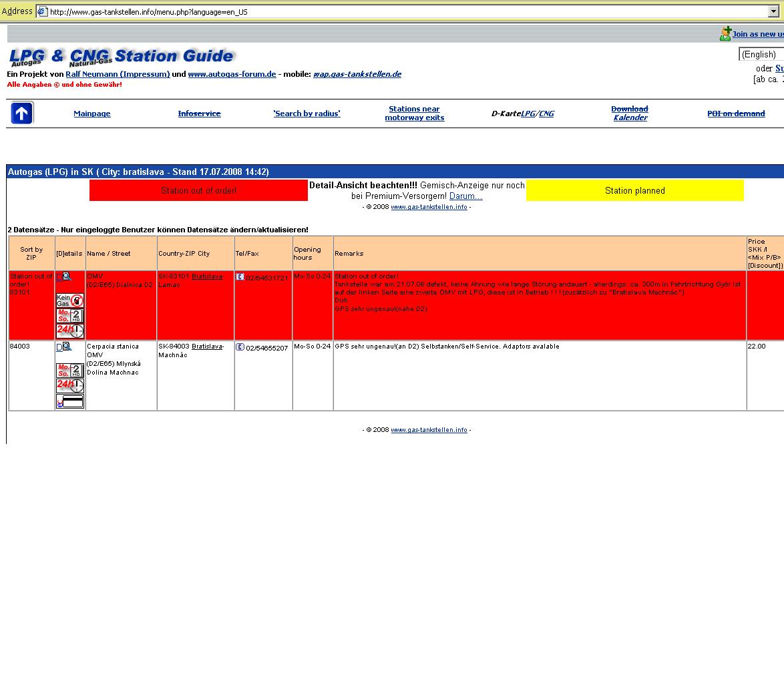
Task: Click the Country-ZIP City column header
Action: coord(196,254)
